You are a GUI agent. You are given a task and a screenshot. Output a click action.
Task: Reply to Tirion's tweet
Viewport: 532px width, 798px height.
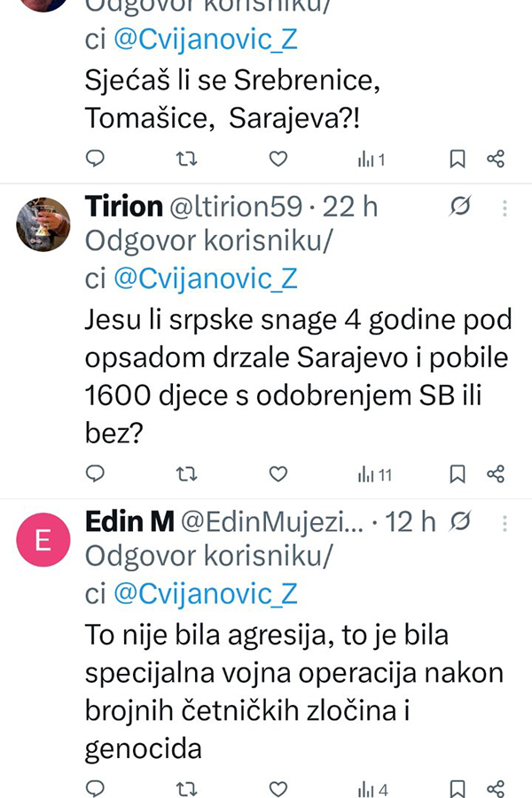[x=96, y=475]
